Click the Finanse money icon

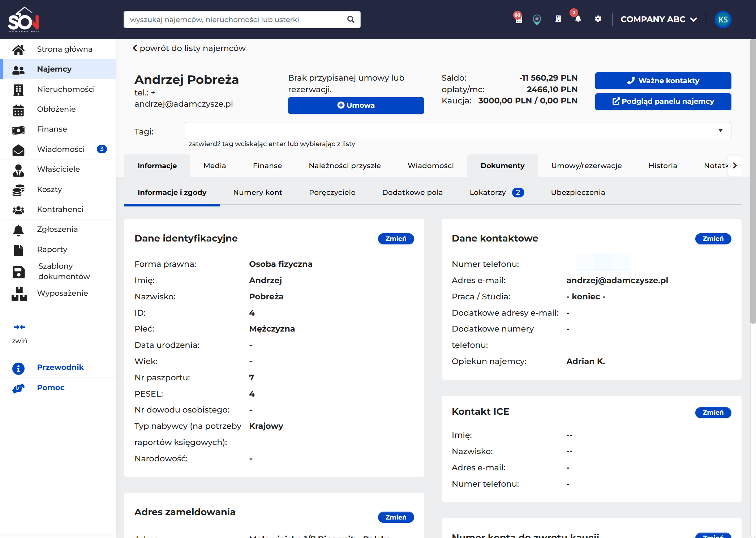[x=18, y=130]
